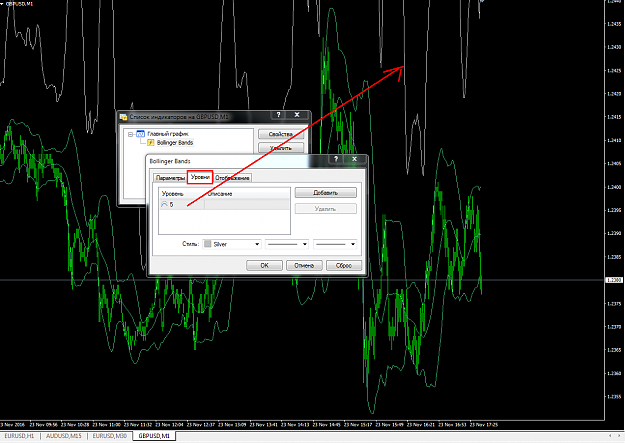Switch to the EURUSD,M30 chart tab
Screen dimensions: 625x443
click(110, 436)
